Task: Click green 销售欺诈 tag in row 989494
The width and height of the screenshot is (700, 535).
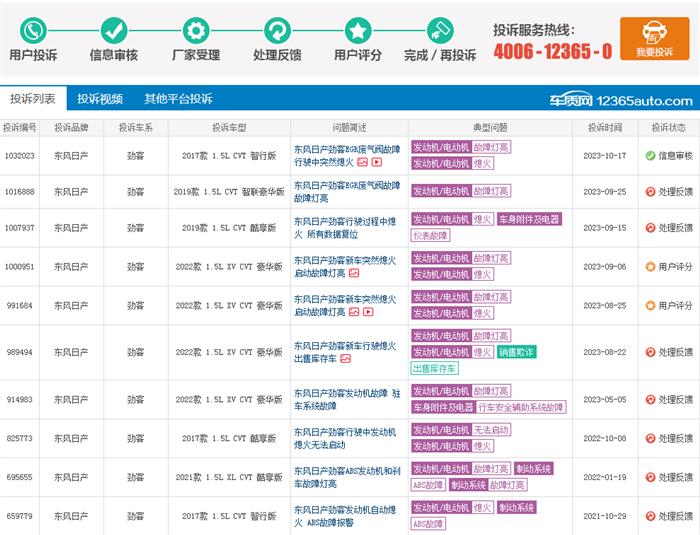Action: (x=517, y=352)
